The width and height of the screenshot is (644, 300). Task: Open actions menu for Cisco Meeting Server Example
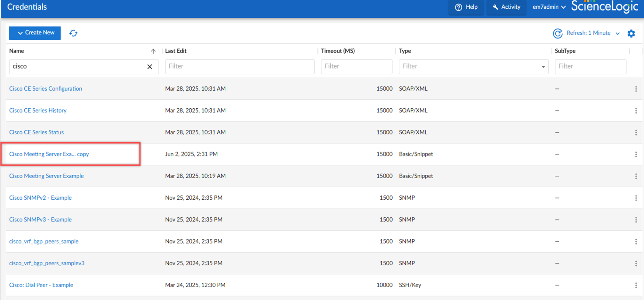pos(636,176)
